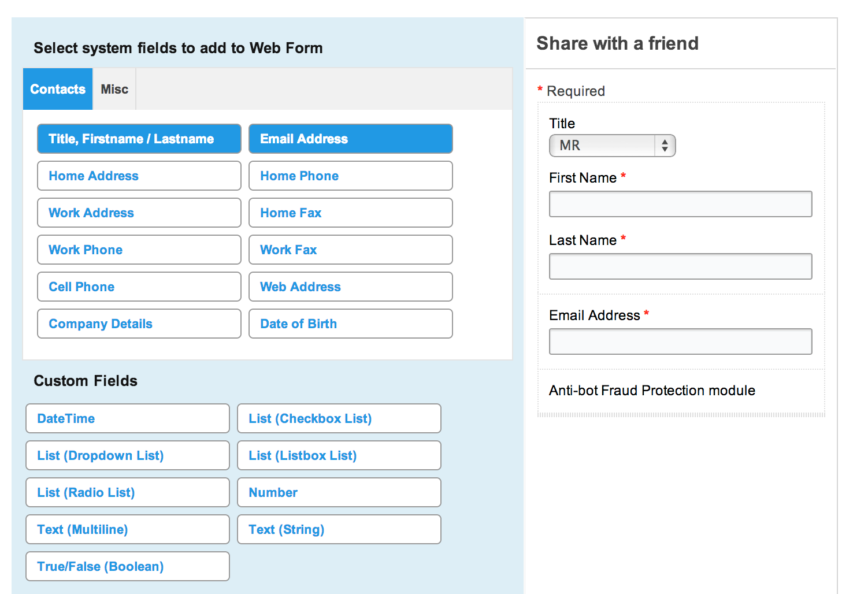This screenshot has width=868, height=594.
Task: Open the Title dropdown showing MR
Action: (612, 146)
